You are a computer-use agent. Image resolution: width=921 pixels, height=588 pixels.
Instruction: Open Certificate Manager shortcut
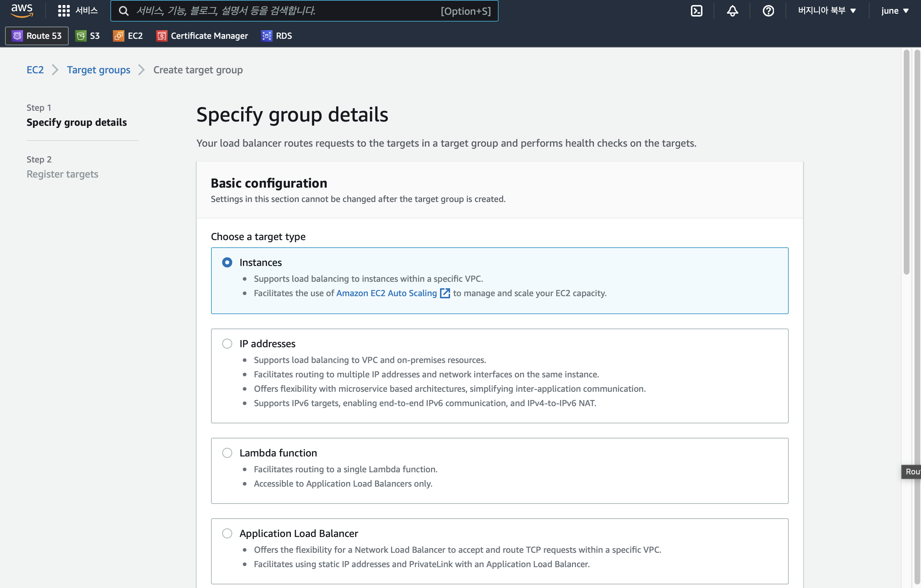pos(202,36)
